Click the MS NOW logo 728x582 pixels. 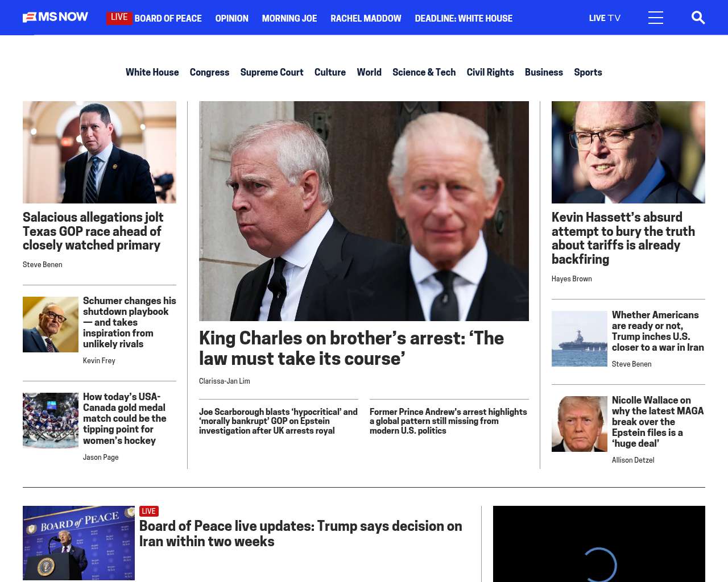point(55,17)
